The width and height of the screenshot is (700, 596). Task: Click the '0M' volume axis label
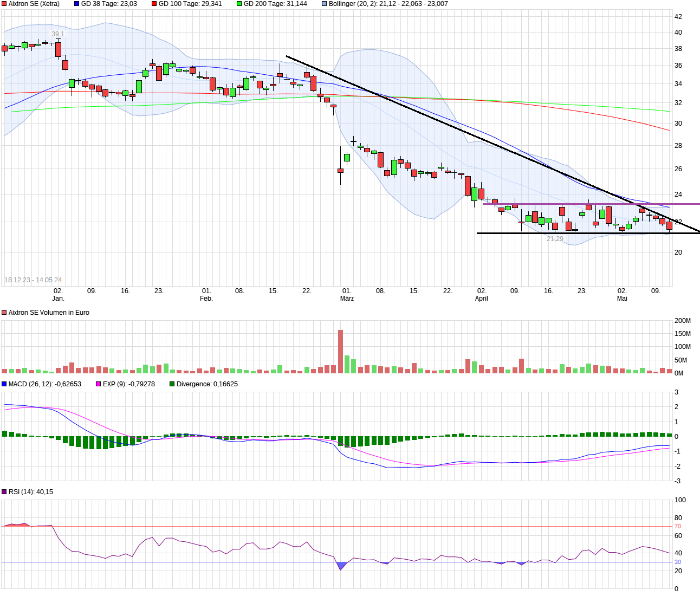pyautogui.click(x=679, y=373)
